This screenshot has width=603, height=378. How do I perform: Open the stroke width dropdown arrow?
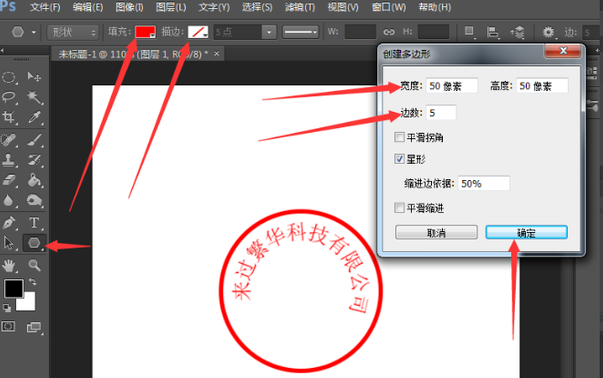(x=269, y=32)
